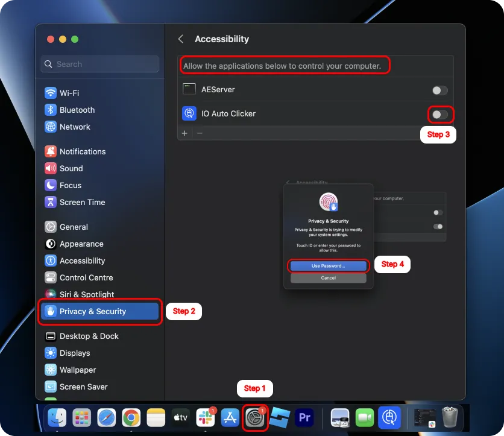Open Preview app from the Dock
504x436 pixels.
pos(340,417)
